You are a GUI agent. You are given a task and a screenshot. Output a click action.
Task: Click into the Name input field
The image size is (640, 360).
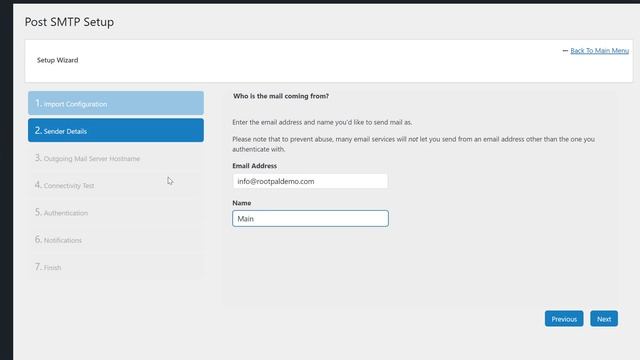(310, 218)
